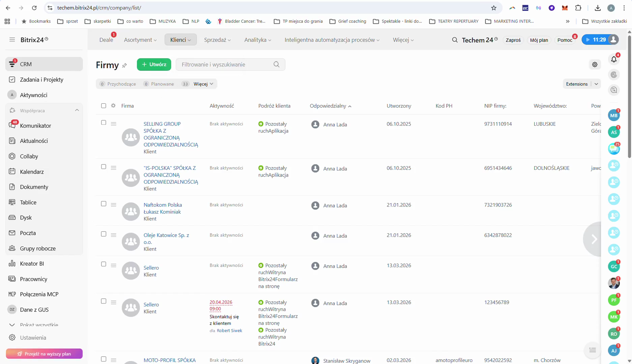
Task: Open the Bitrix24 hamburger menu
Action: pos(12,40)
